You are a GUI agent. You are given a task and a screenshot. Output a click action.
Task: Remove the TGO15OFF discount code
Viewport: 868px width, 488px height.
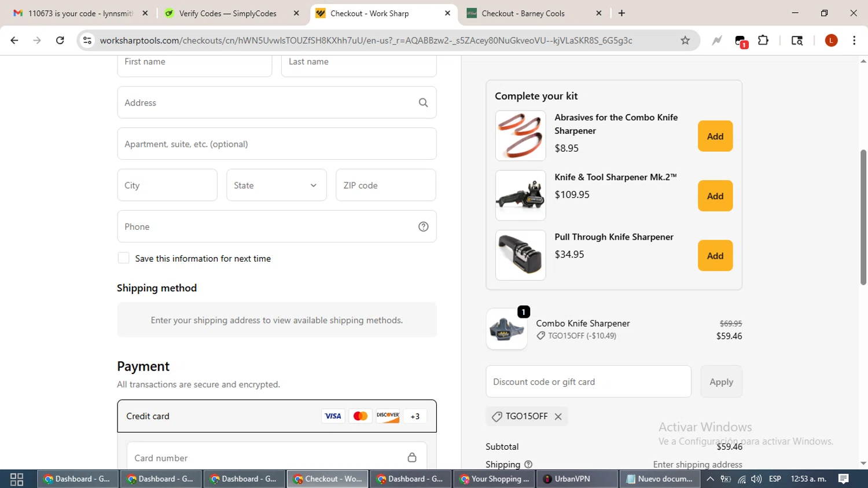558,416
